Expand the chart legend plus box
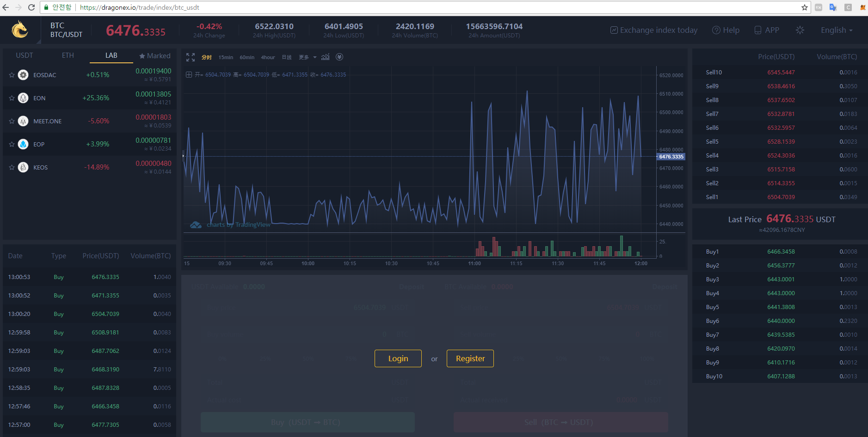 189,75
